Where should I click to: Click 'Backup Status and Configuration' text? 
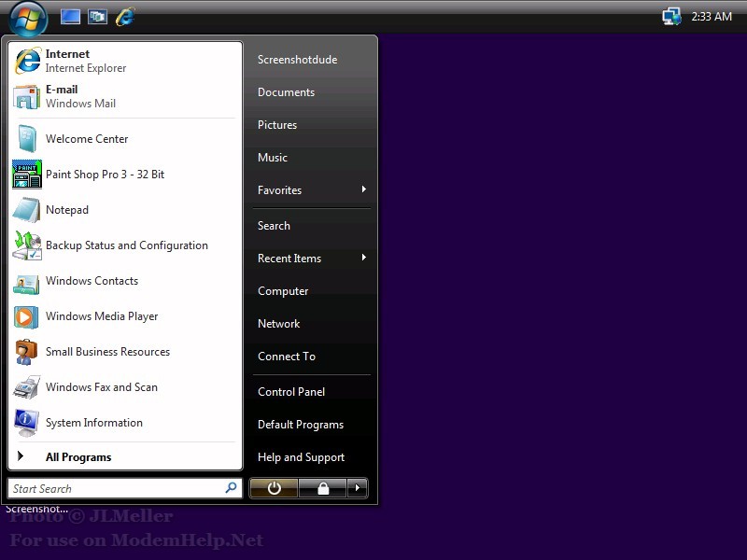(x=127, y=245)
